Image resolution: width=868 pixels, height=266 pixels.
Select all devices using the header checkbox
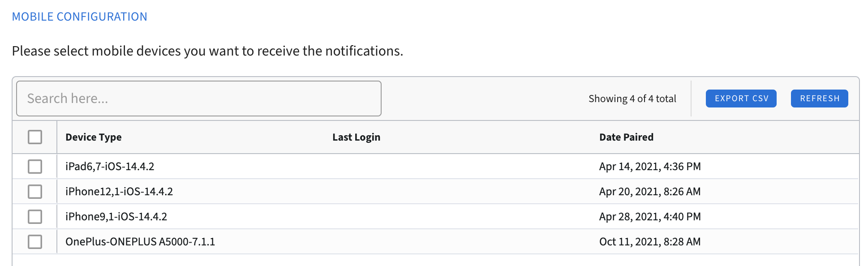[x=35, y=137]
